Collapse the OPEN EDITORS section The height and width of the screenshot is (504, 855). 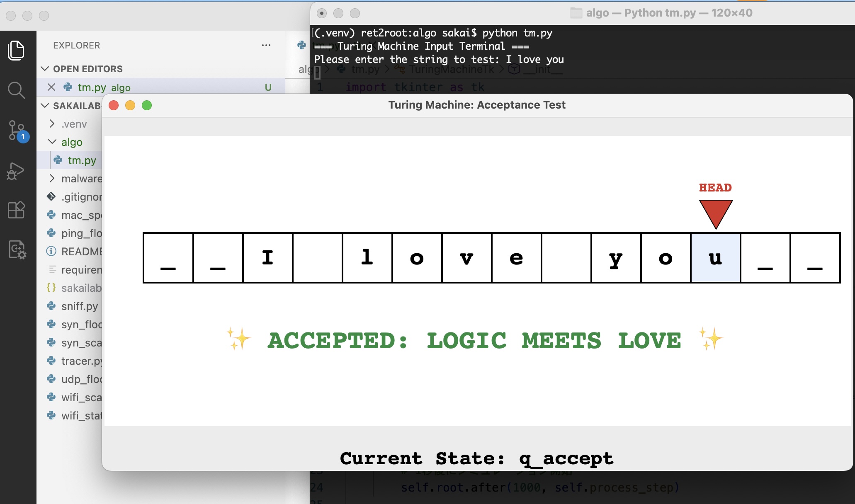pos(46,68)
